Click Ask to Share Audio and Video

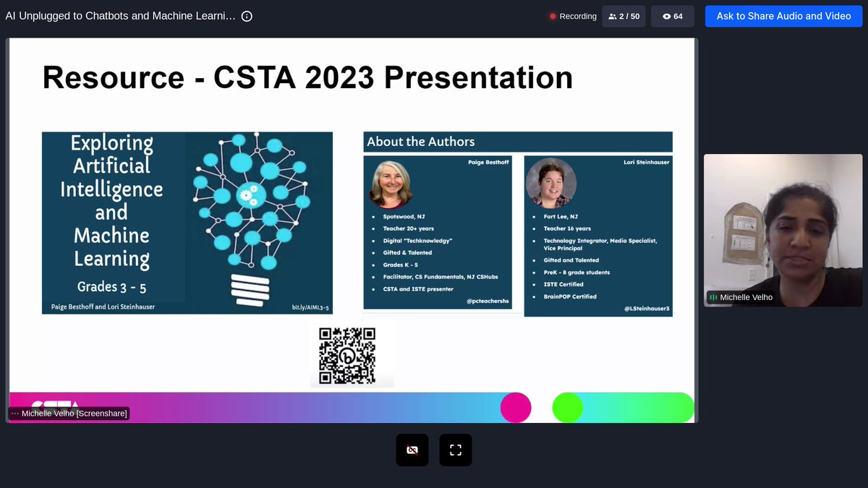coord(783,16)
